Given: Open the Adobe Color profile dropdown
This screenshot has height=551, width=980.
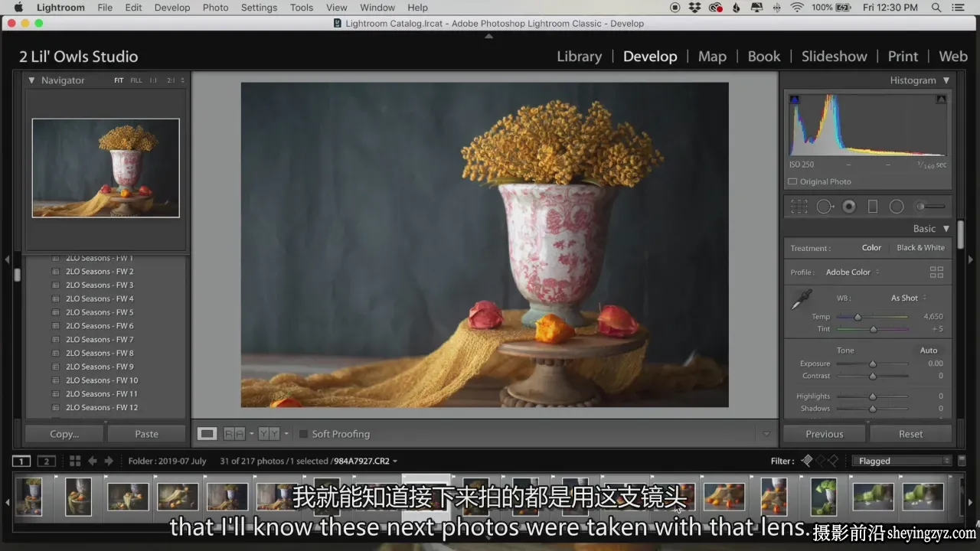Looking at the screenshot, I should point(852,272).
